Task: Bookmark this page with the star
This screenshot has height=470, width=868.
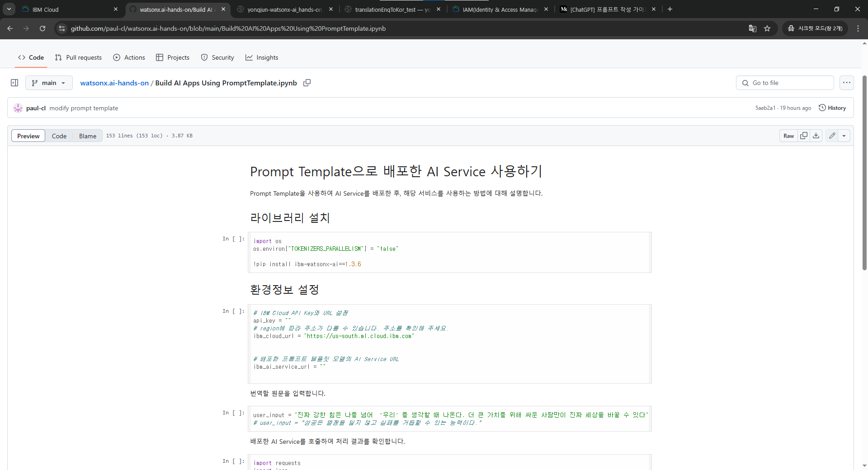Action: [767, 28]
